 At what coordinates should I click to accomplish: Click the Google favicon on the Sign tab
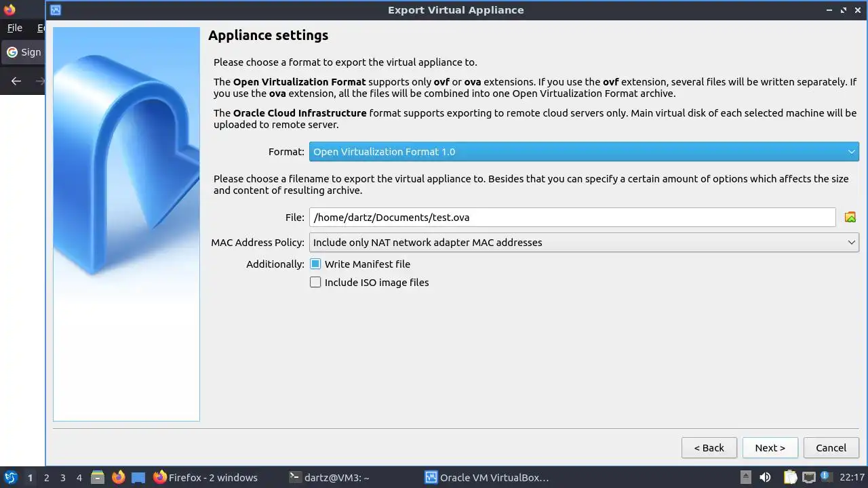(x=12, y=52)
